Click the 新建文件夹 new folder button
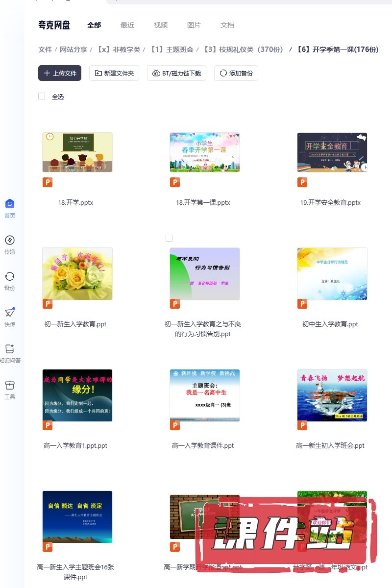 click(x=114, y=73)
